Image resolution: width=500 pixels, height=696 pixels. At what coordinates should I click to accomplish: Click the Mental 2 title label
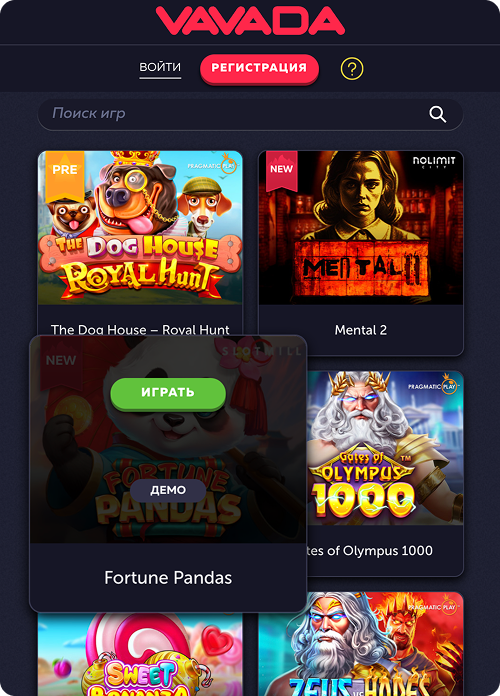[361, 330]
